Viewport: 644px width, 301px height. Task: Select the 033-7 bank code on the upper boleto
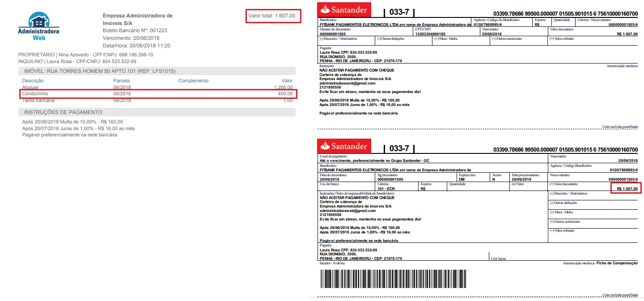point(399,12)
